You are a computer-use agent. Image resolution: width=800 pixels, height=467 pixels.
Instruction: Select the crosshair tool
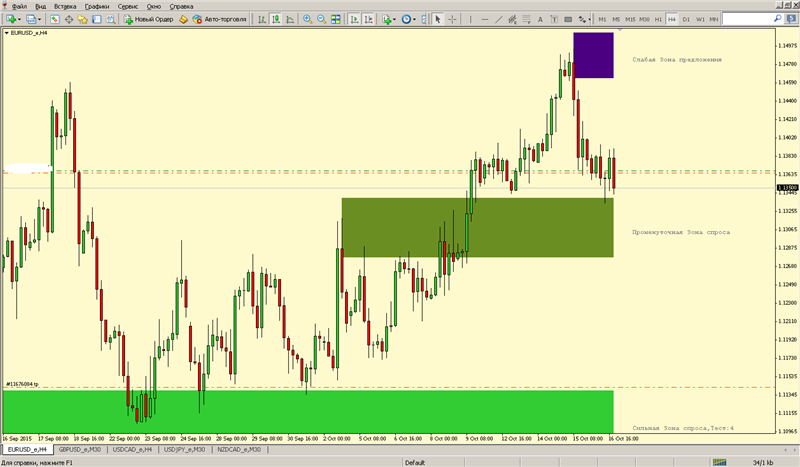tap(452, 19)
